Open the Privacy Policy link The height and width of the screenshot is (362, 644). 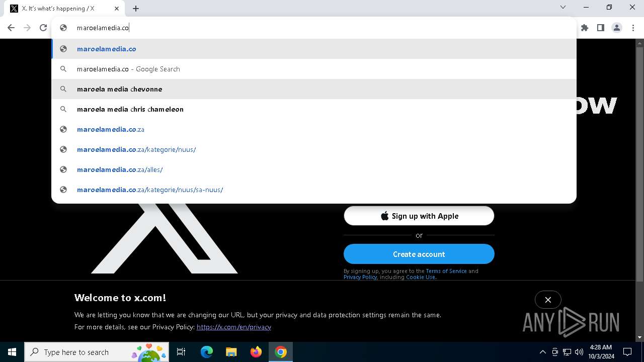coord(360,277)
